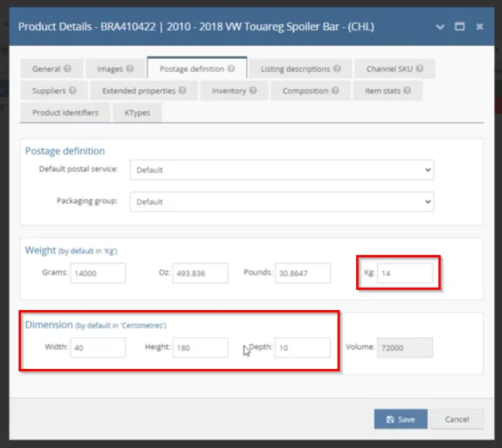502x448 pixels.
Task: View the Inventory tab
Action: (x=234, y=91)
